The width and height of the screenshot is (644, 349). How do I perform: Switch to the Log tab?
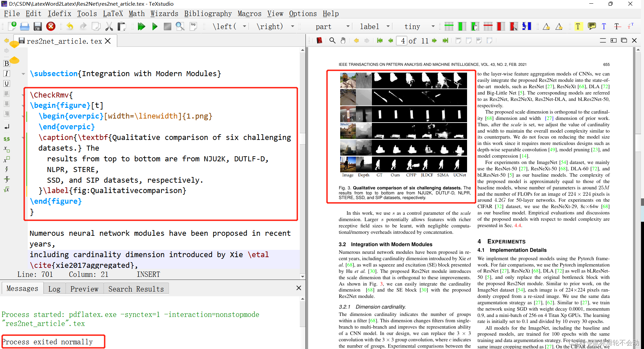point(54,289)
